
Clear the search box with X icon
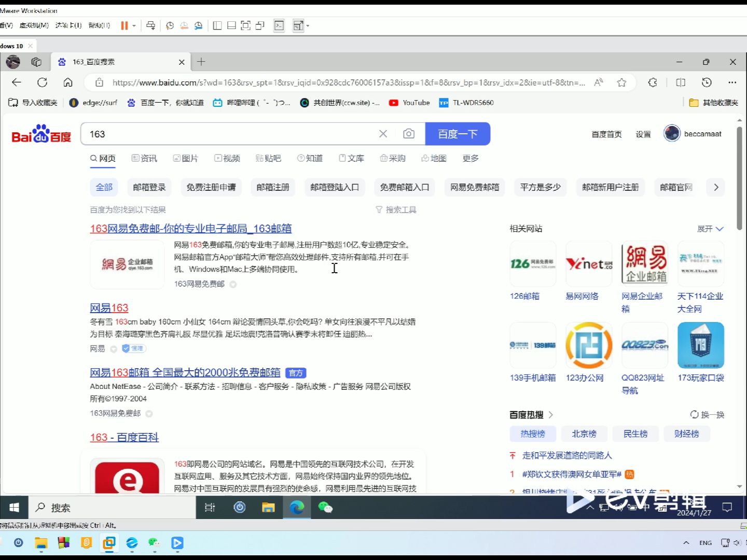pyautogui.click(x=383, y=134)
